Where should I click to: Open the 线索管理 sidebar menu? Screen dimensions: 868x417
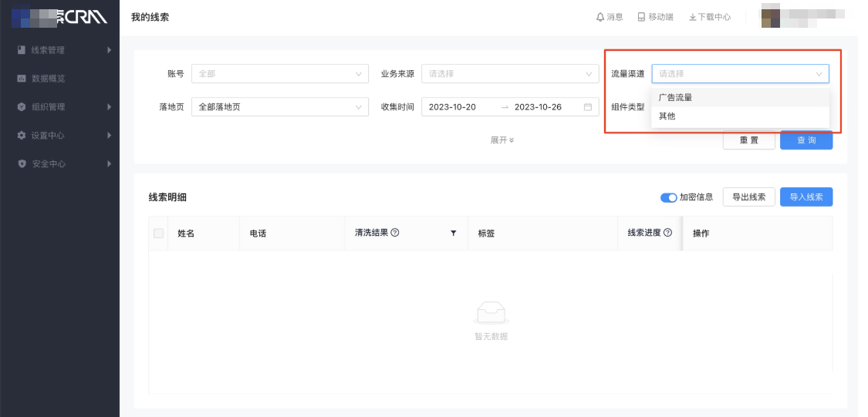click(x=59, y=50)
